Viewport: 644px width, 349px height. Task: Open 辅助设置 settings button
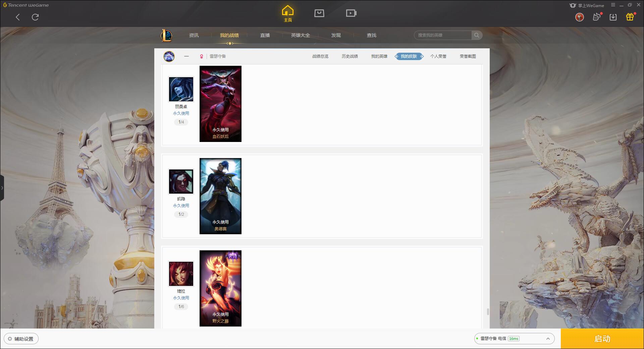(x=21, y=339)
